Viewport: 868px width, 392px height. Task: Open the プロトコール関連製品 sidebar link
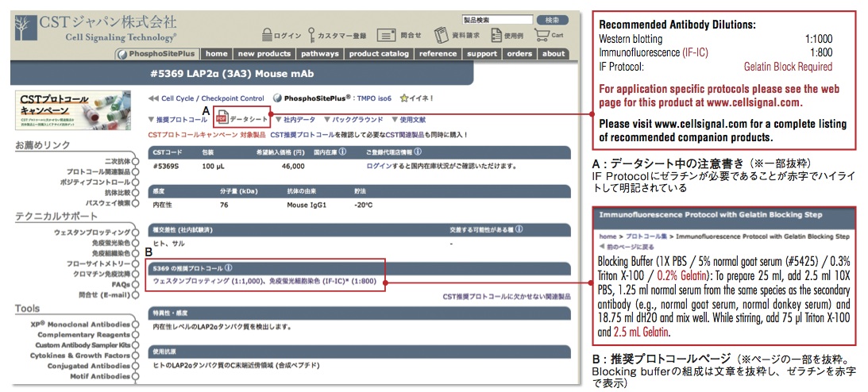(x=98, y=172)
